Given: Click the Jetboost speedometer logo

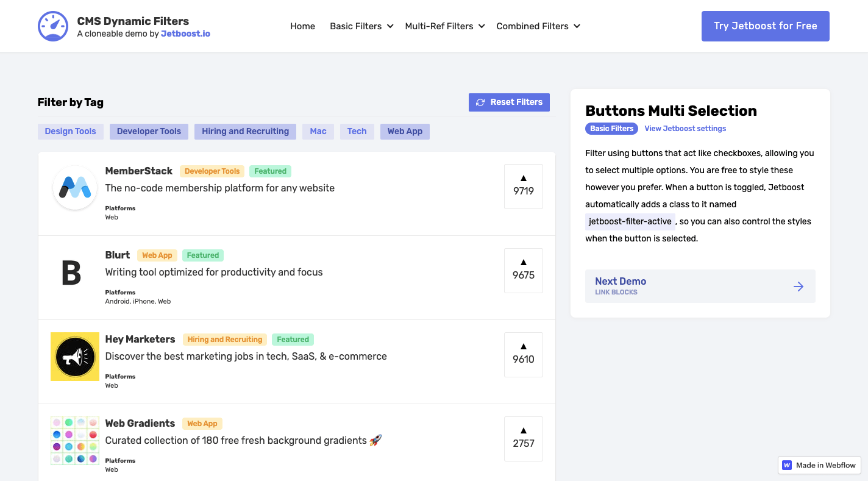Looking at the screenshot, I should tap(53, 26).
